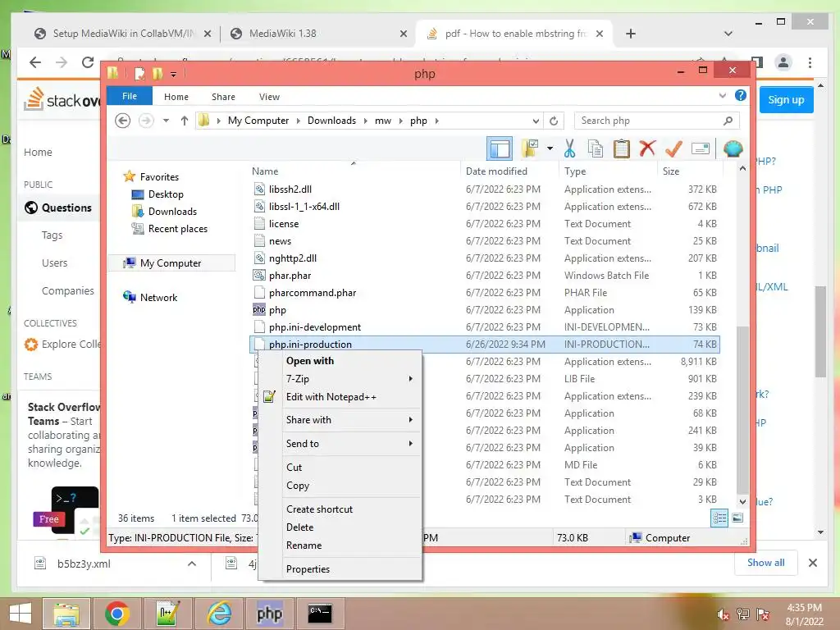Click the new folder toolbar icon
This screenshot has width=840, height=630.
[530, 148]
